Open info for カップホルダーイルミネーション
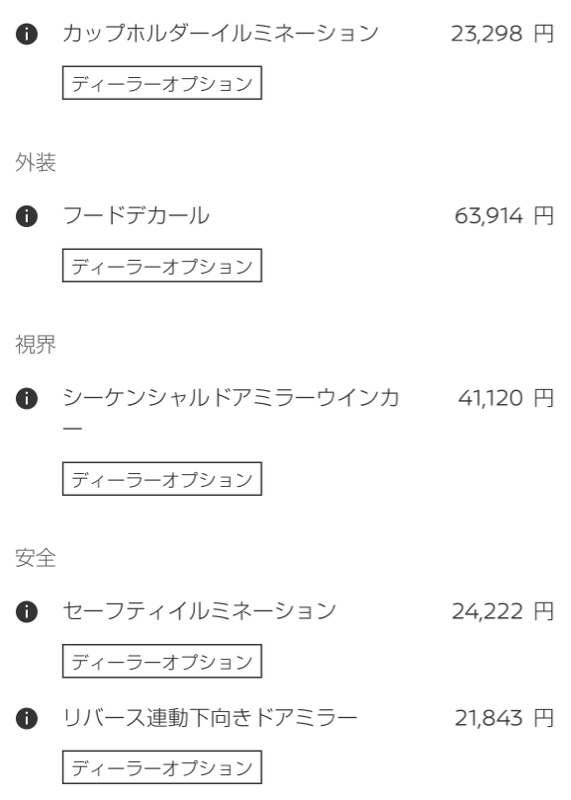 tap(27, 34)
